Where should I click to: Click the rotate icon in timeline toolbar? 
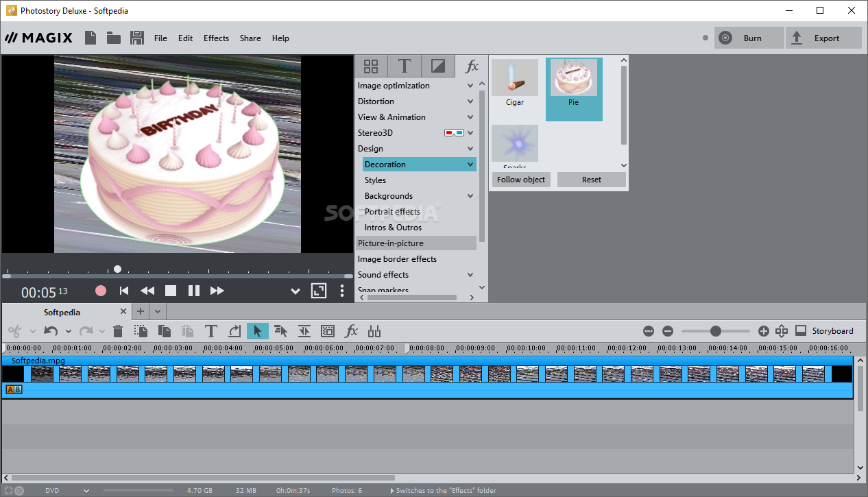tap(234, 331)
